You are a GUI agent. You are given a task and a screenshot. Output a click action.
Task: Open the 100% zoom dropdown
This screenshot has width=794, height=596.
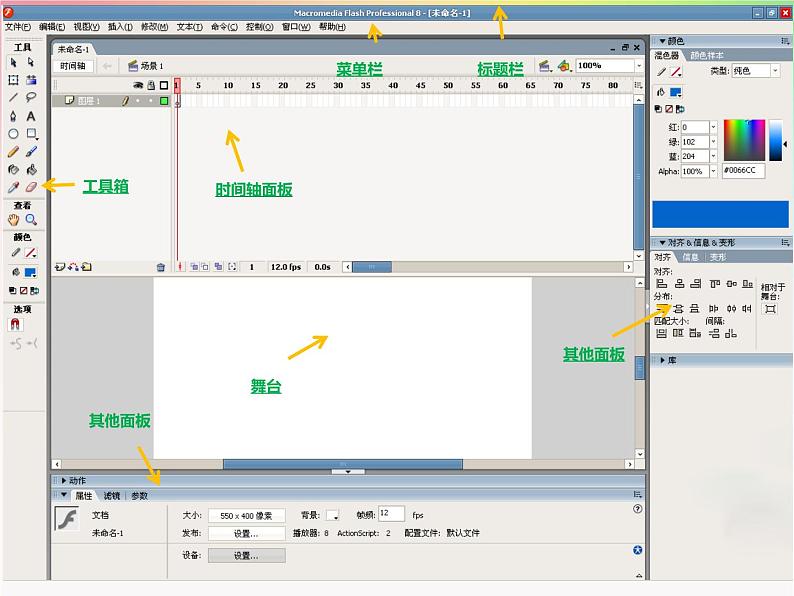639,66
